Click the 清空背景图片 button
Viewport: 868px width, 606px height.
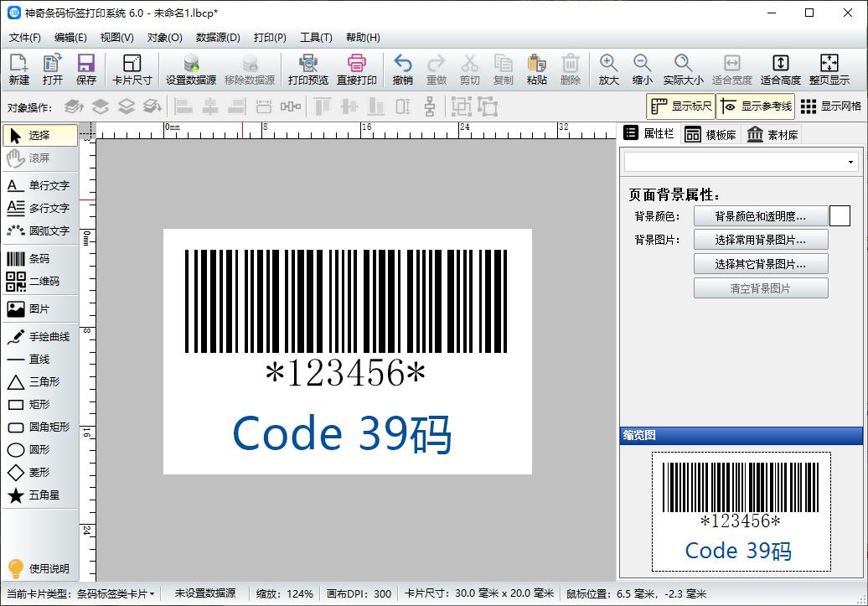click(761, 287)
